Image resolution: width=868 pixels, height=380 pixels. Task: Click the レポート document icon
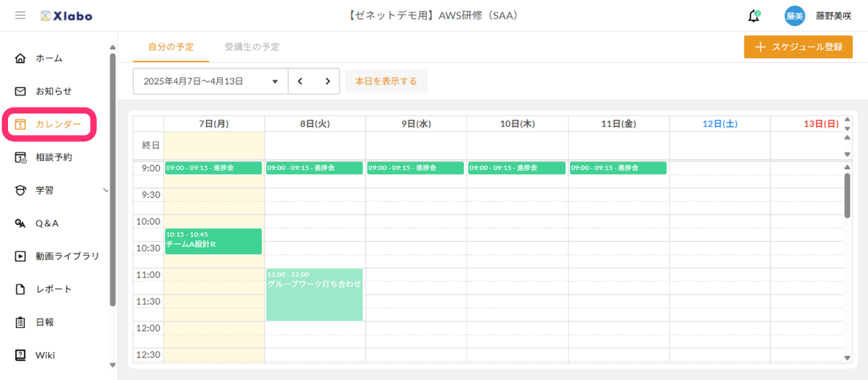coord(21,289)
